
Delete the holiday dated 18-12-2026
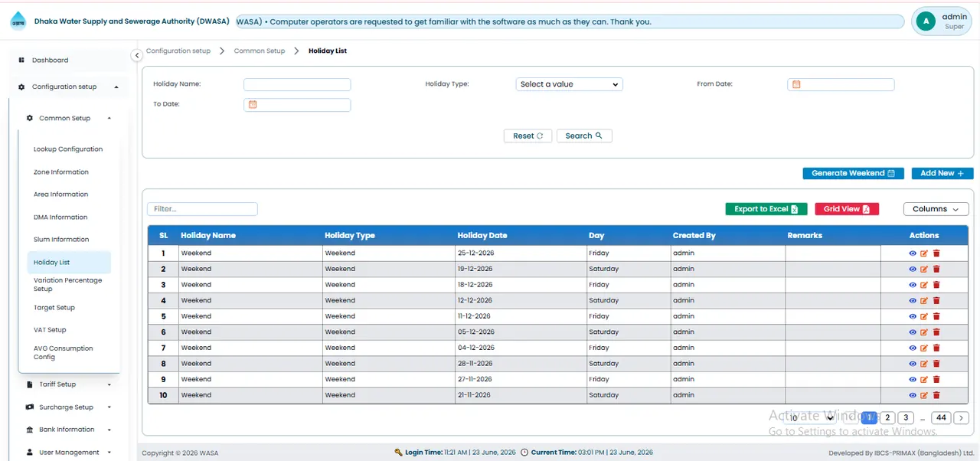point(936,285)
